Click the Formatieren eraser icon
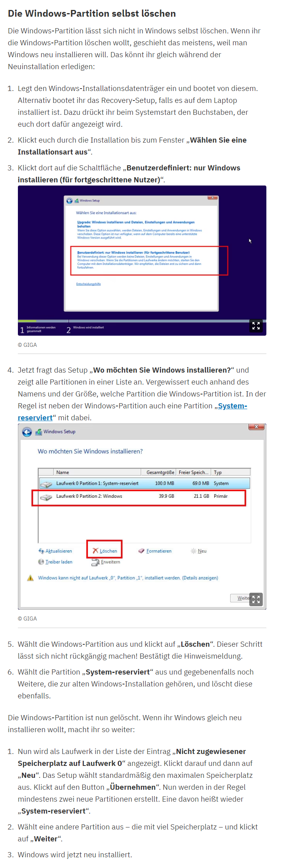This screenshot has width=293, height=868. 141,551
